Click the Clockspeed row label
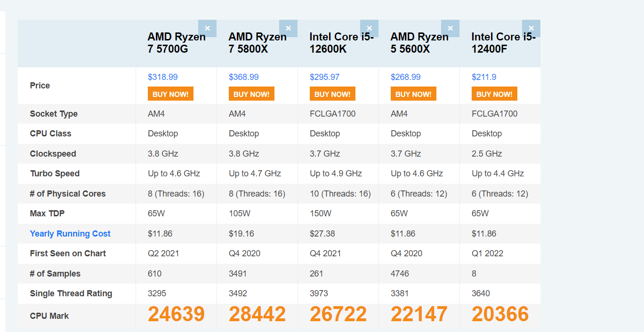The image size is (644, 332). [53, 154]
